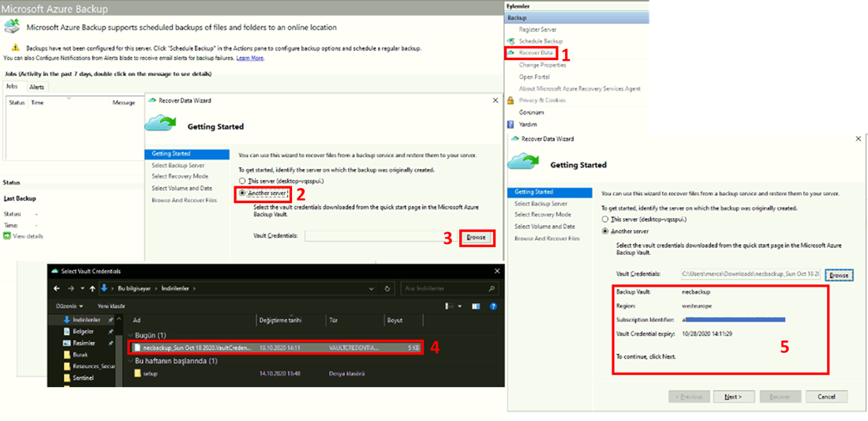Click the change view layout icon

point(450,306)
